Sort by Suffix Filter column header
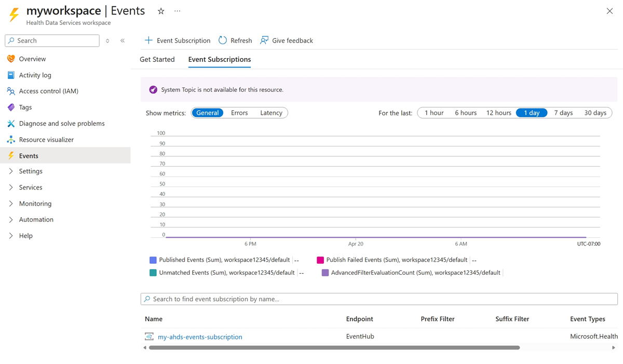623x364 pixels. point(512,319)
